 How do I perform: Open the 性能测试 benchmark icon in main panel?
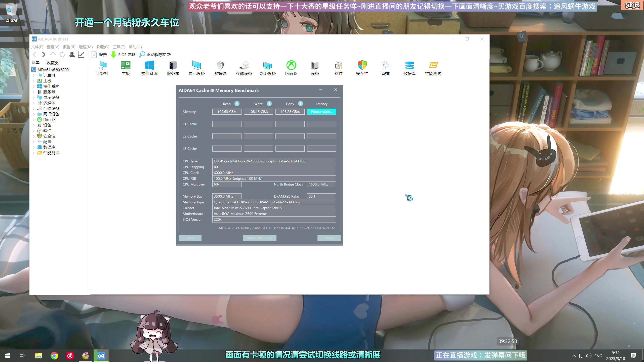433,66
